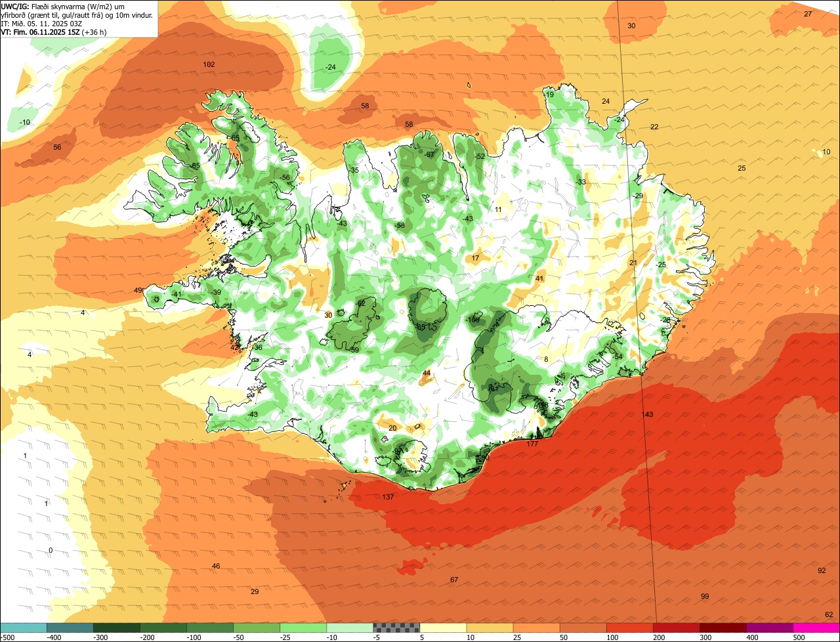Click the value 21 in east Iceland

point(633,263)
